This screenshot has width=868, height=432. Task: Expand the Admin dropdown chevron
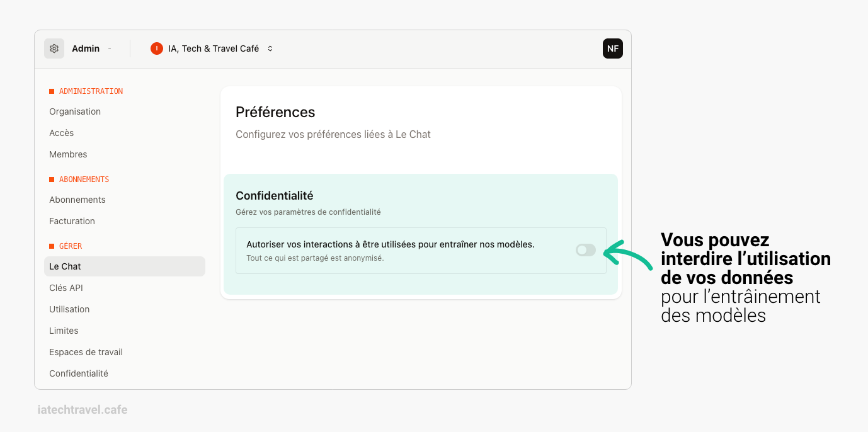click(110, 48)
